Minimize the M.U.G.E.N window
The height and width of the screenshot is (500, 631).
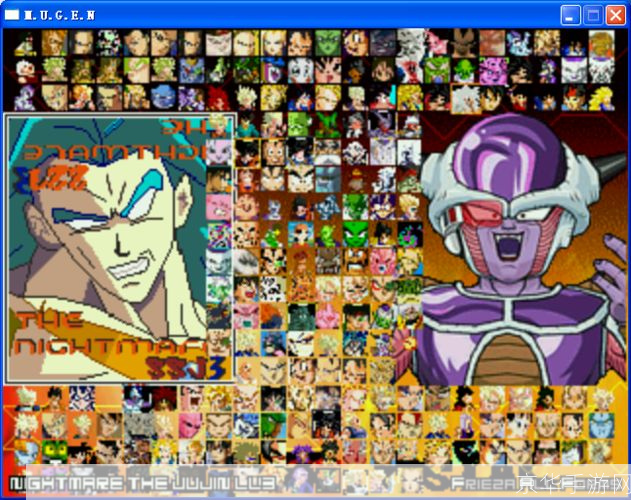pyautogui.click(x=570, y=15)
